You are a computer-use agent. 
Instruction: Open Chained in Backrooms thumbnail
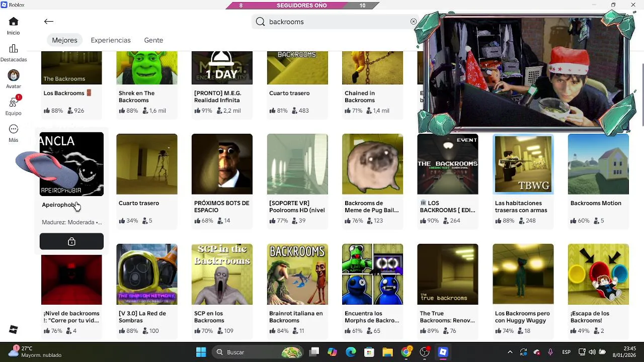click(372, 67)
